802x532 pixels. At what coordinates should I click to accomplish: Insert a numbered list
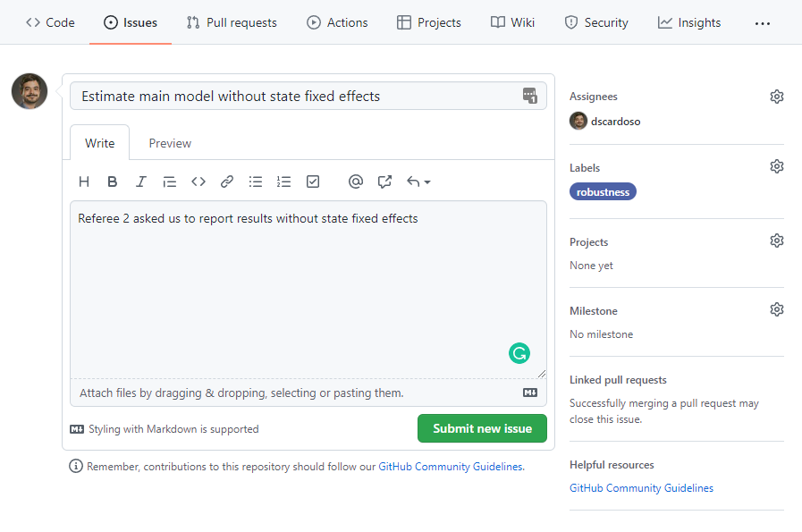tap(284, 182)
